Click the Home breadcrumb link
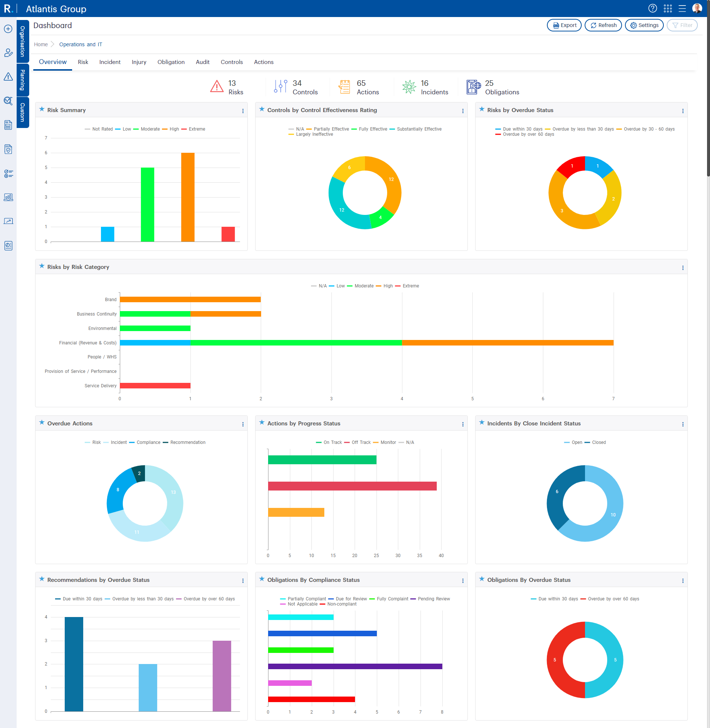Screen dimensions: 710x728 41,44
